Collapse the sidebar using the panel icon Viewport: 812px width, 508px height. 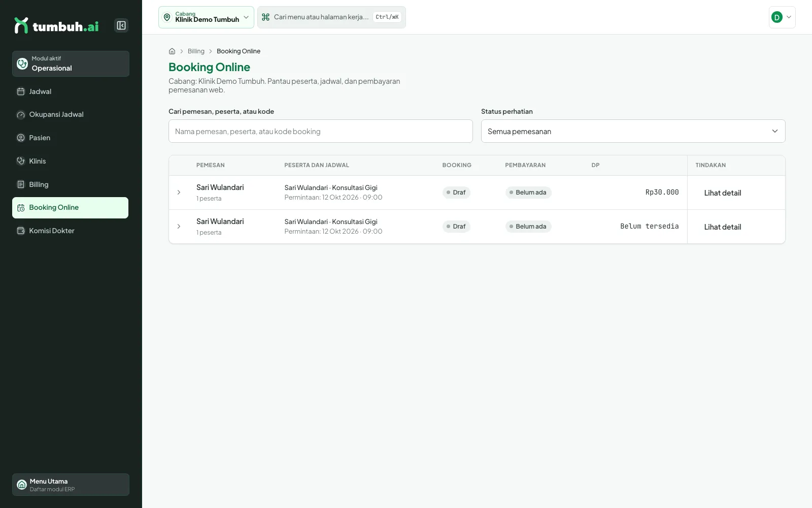coord(121,25)
